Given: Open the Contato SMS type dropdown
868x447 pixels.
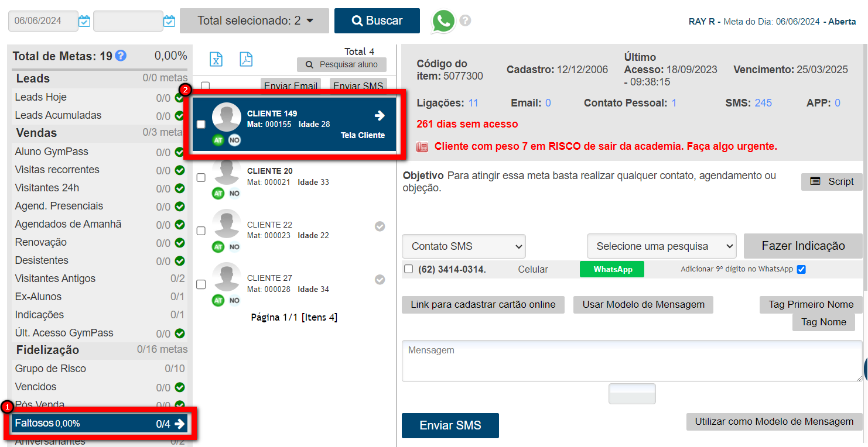Looking at the screenshot, I should [x=463, y=246].
